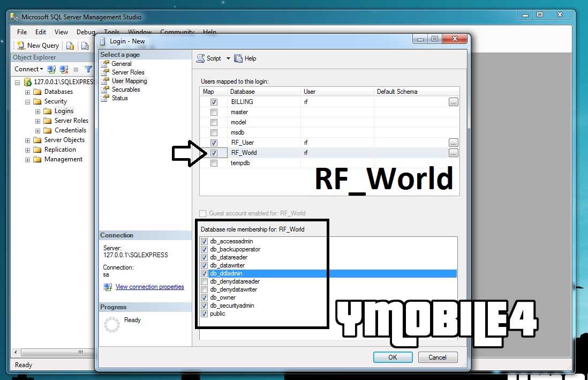Click the Replication folder icon
Screen dimensions: 588x380
coord(37,150)
